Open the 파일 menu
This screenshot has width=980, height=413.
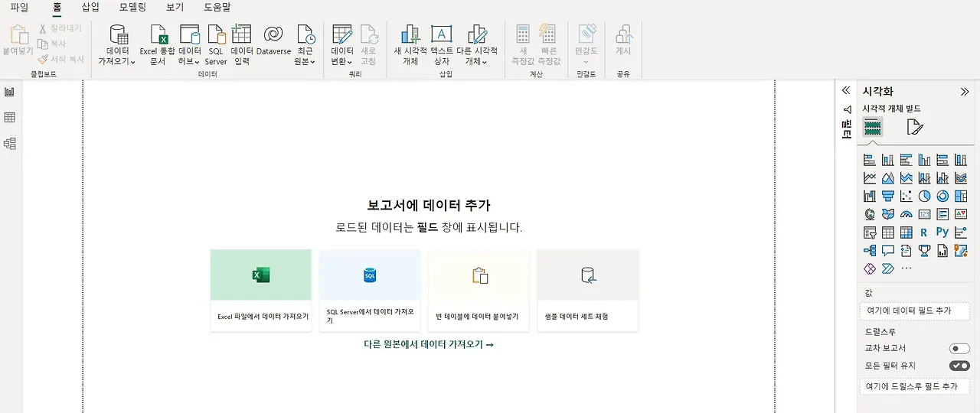[19, 7]
